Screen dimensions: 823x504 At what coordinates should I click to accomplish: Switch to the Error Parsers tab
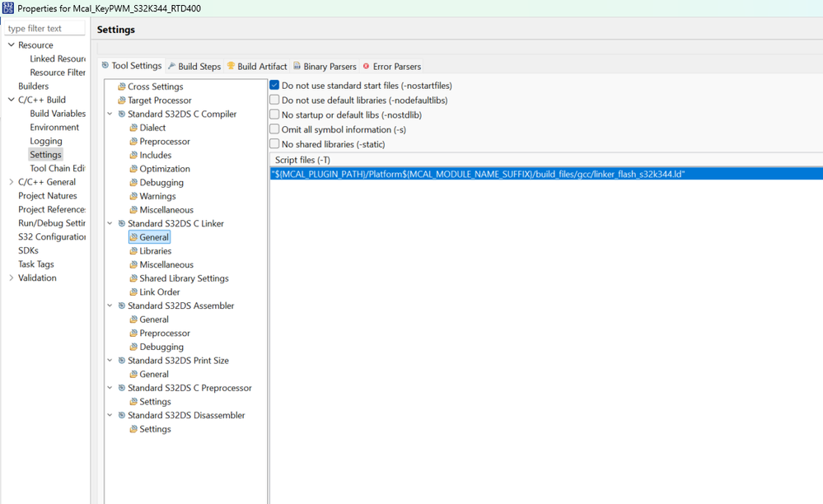click(x=392, y=66)
